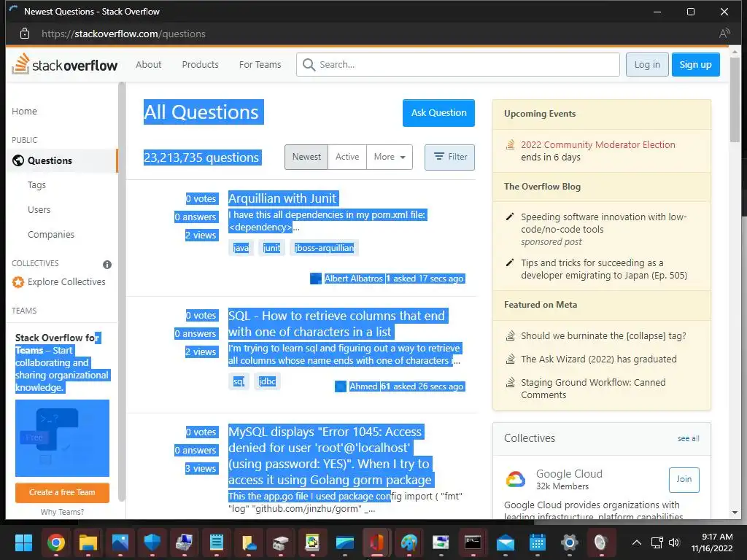Click Albert Albatros user avatar
The image size is (747, 560).
[x=315, y=279]
